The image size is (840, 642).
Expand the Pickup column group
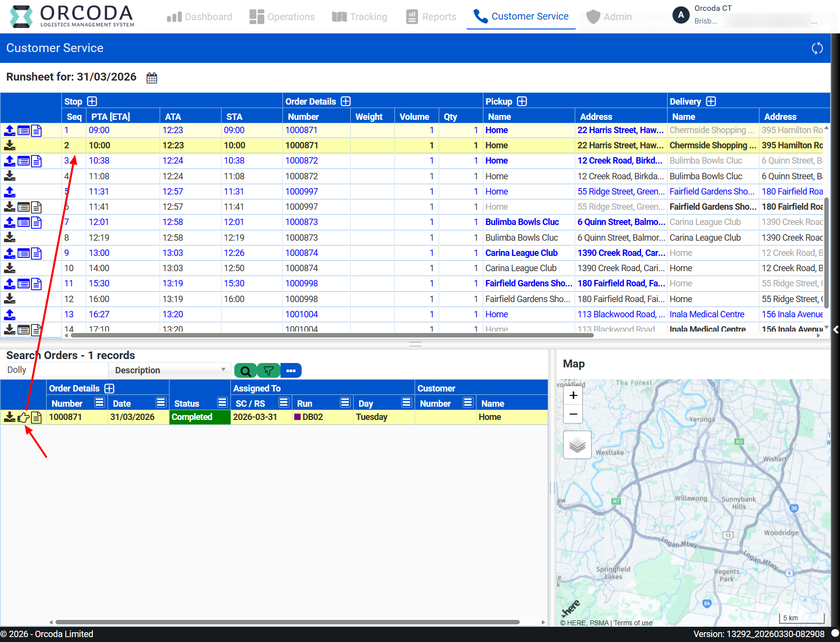click(x=522, y=102)
